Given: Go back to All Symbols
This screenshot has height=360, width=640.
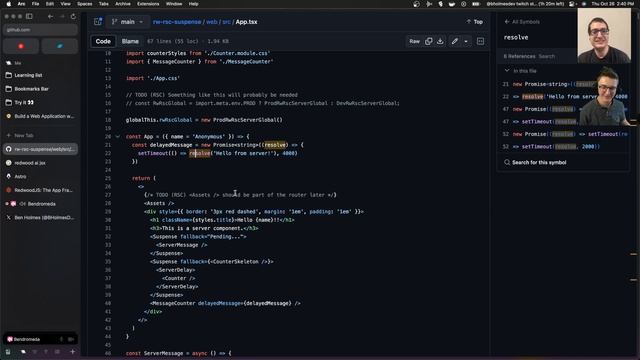Looking at the screenshot, I should click(522, 22).
